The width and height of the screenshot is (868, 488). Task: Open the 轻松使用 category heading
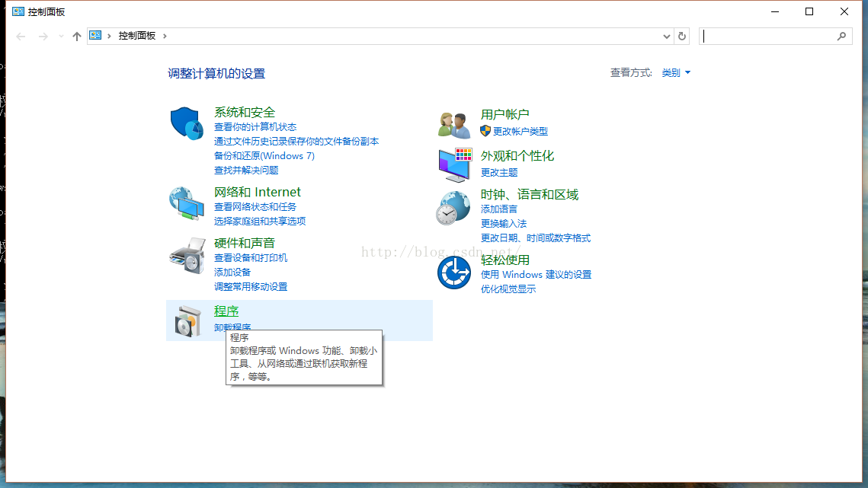pyautogui.click(x=504, y=260)
